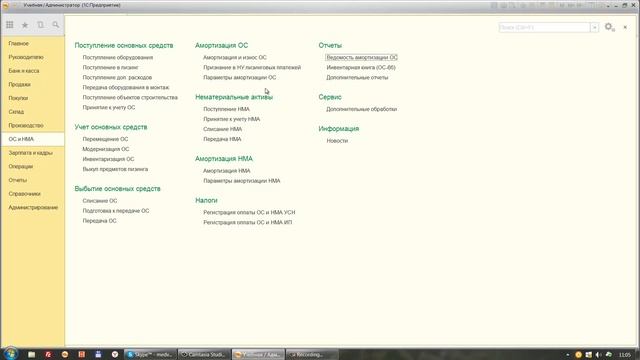Open Поступление в лизинг
Image resolution: width=640 pixels, height=360 pixels.
pyautogui.click(x=111, y=67)
